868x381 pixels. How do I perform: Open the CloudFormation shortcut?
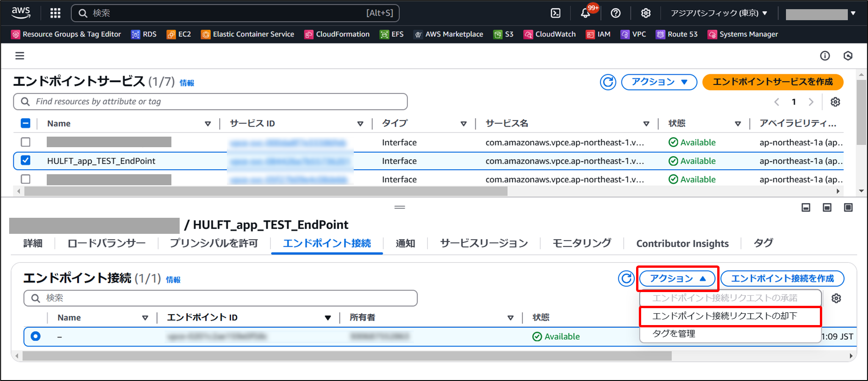[x=337, y=34]
